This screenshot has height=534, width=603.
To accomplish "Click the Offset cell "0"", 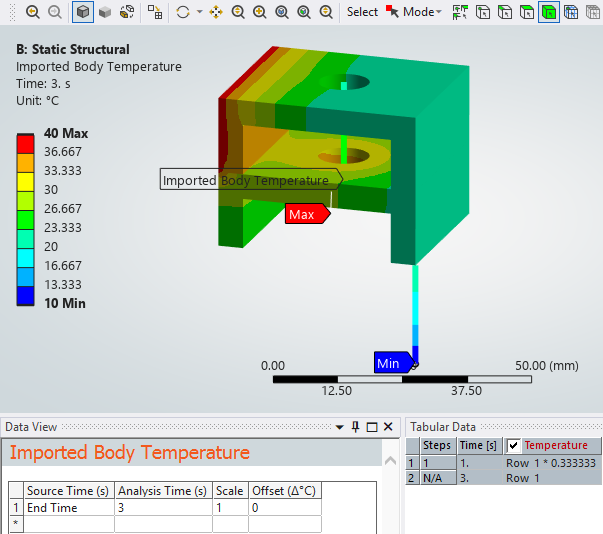I will click(284, 508).
